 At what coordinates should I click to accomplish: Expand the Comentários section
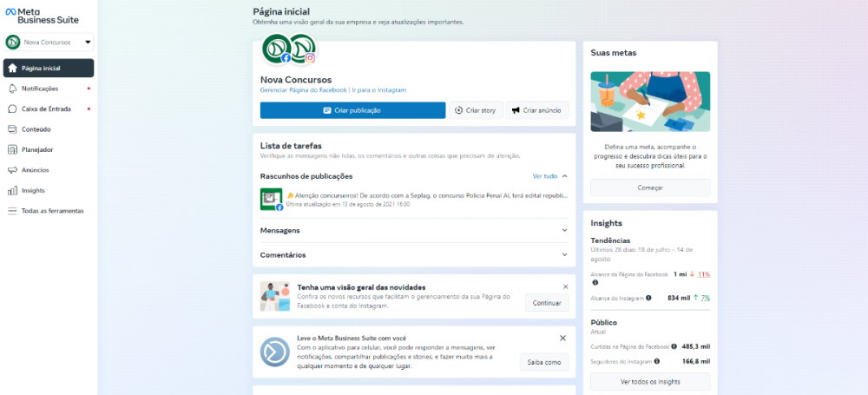pos(564,255)
